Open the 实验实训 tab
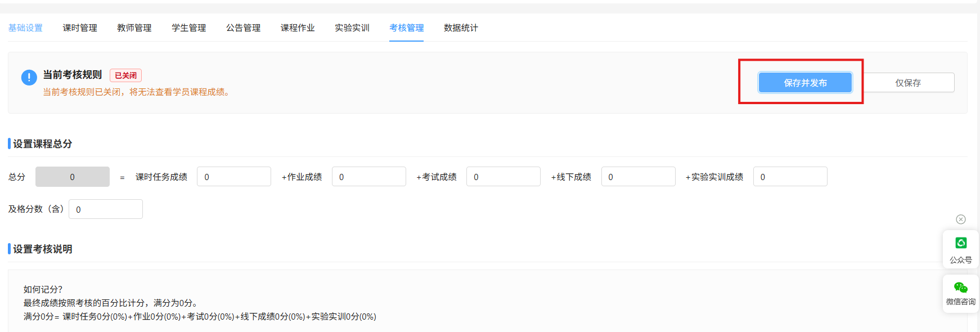The width and height of the screenshot is (980, 332). (x=352, y=28)
